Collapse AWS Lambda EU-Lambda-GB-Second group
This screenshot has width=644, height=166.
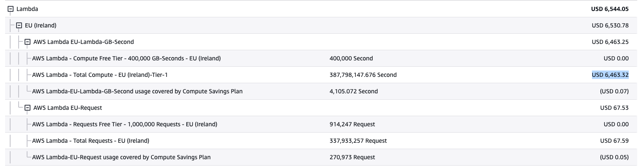tap(28, 42)
